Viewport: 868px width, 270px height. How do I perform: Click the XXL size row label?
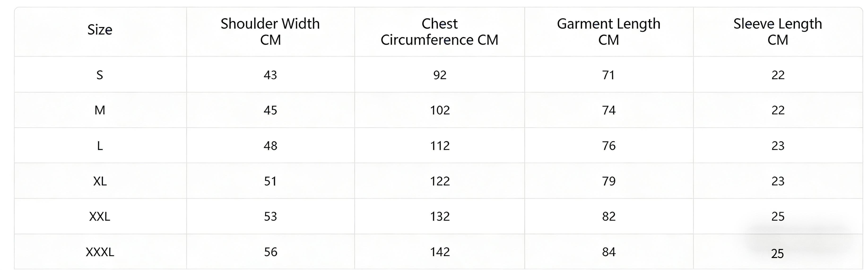pos(100,216)
